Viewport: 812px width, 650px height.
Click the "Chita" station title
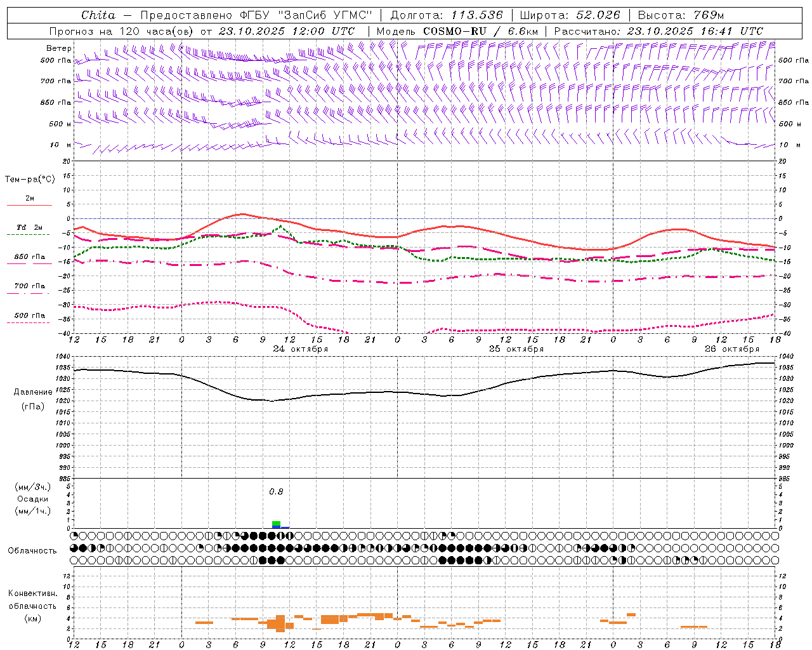98,15
